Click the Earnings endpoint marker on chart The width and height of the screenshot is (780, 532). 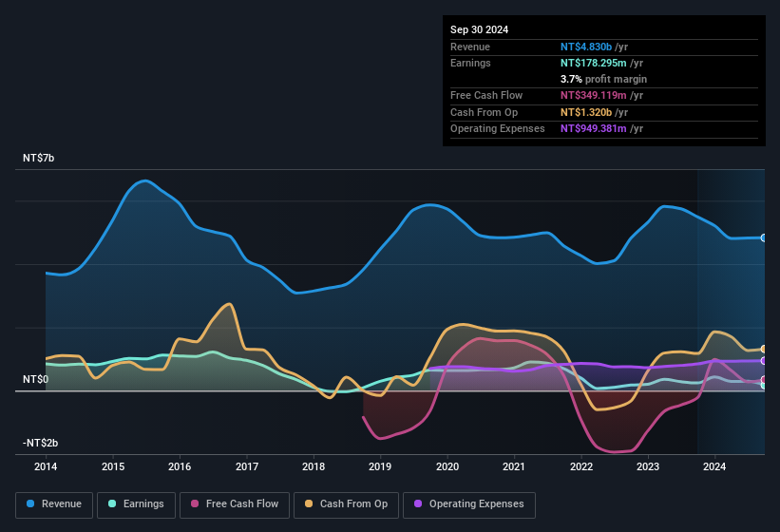764,386
